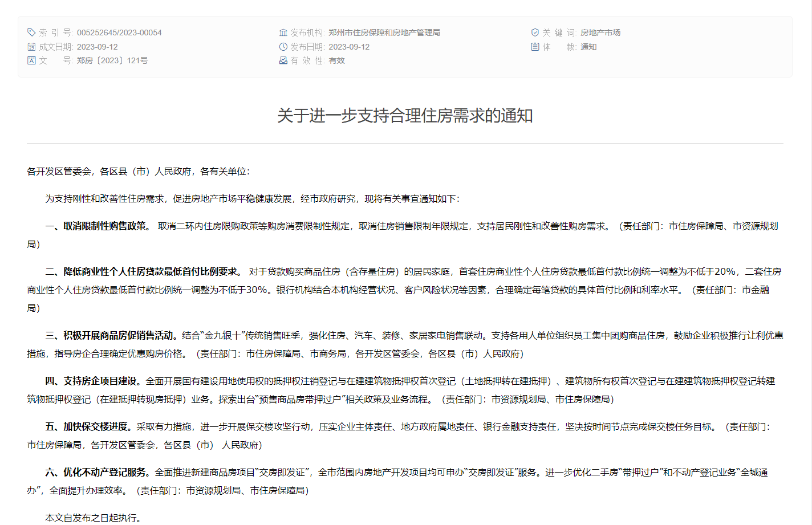Click the heading 一、取消限制性购售政策
The height and width of the screenshot is (525, 812).
click(x=98, y=226)
